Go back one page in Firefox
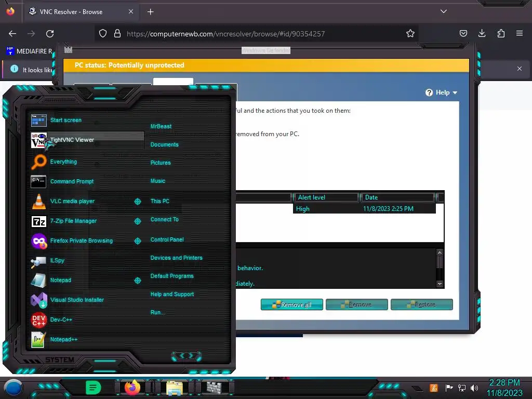 point(12,34)
